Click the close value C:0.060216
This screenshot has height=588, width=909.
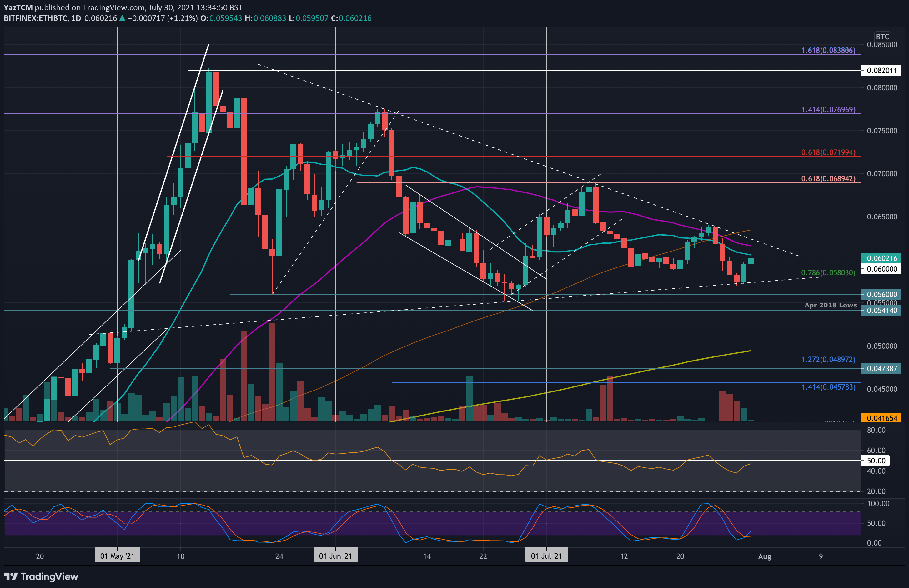(351, 18)
